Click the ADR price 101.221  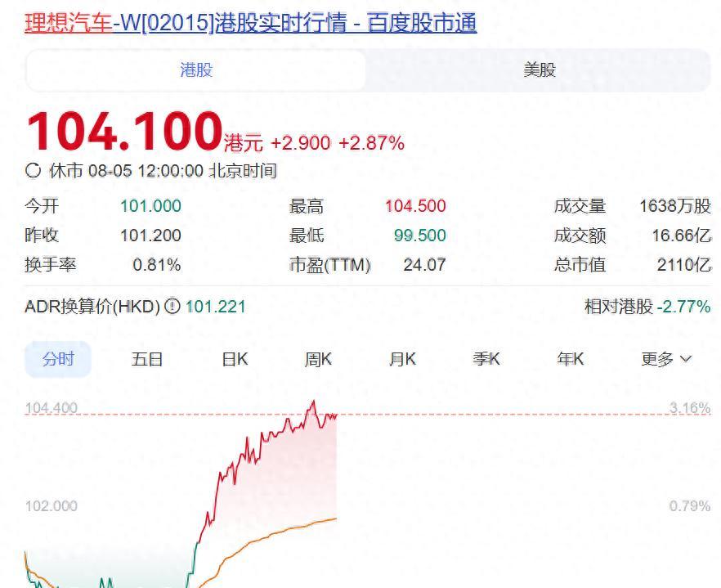click(x=216, y=307)
